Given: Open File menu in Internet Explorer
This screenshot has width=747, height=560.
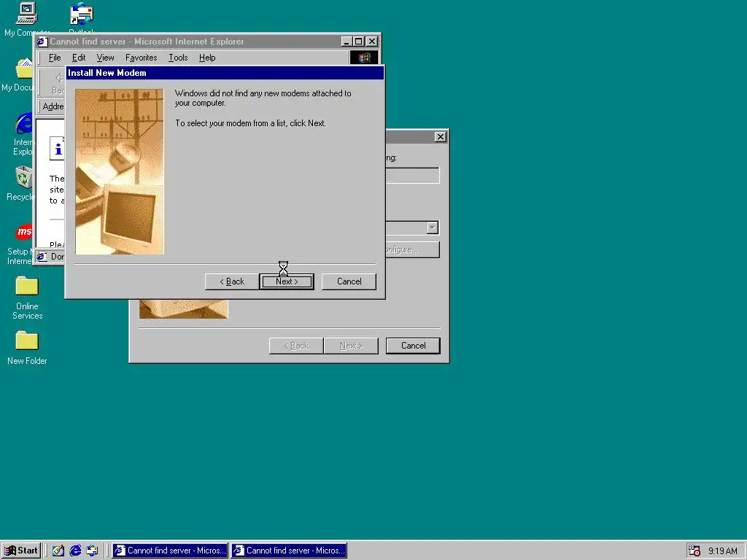Looking at the screenshot, I should pos(55,58).
